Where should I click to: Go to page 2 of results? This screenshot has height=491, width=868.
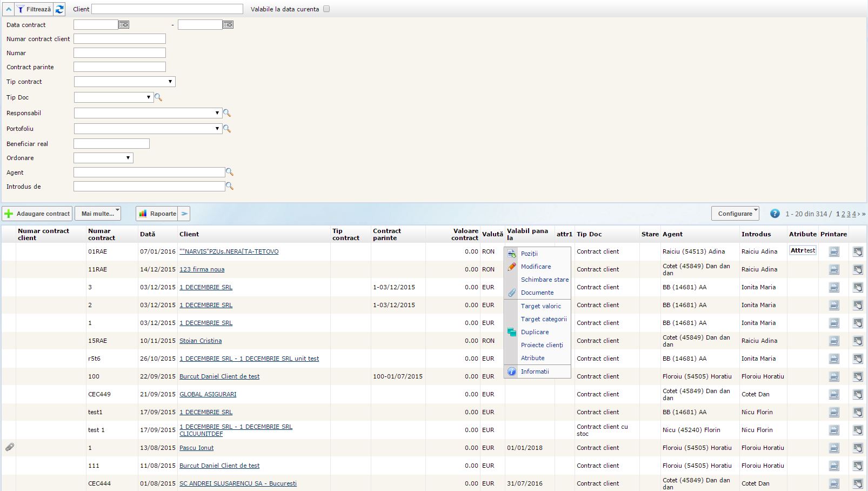(843, 214)
